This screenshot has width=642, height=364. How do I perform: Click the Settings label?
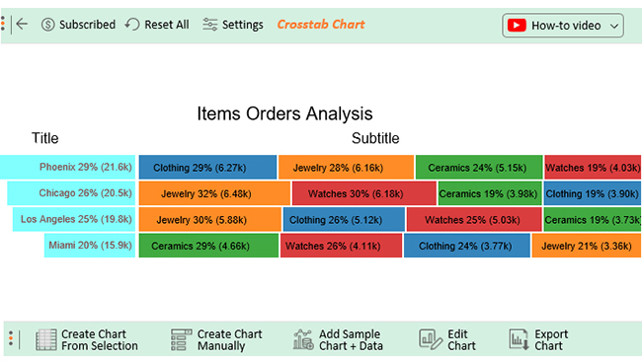[242, 25]
